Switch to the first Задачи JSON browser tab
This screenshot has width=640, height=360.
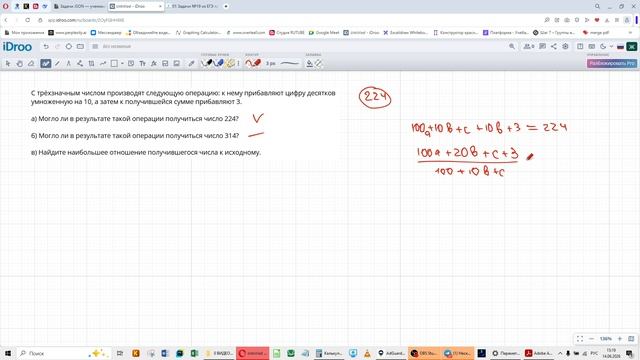[x=79, y=7]
